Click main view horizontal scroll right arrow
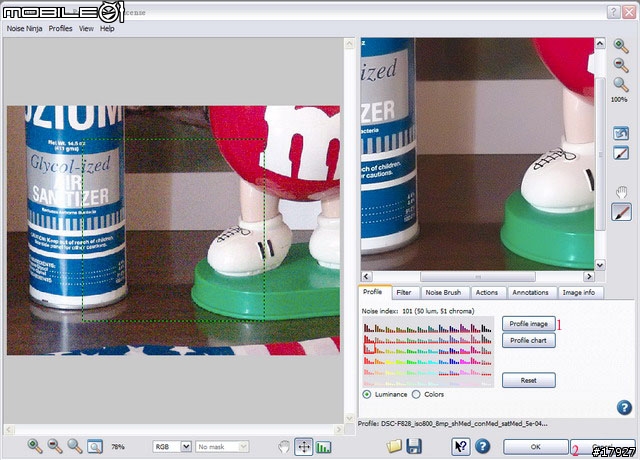 click(x=338, y=429)
